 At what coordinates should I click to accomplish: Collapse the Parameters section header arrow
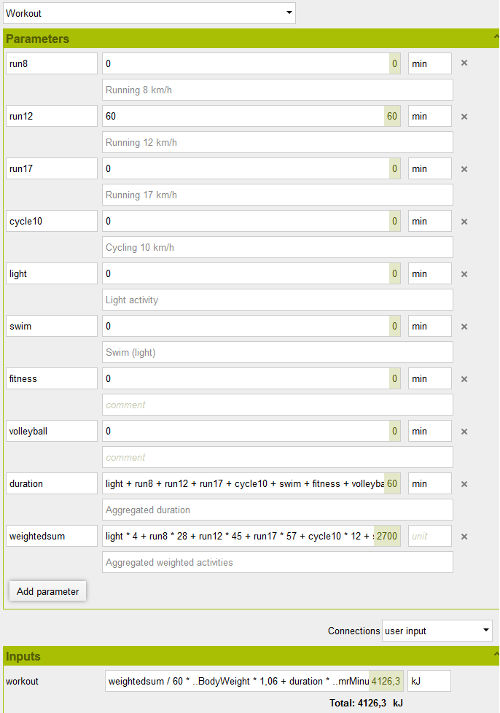click(496, 36)
